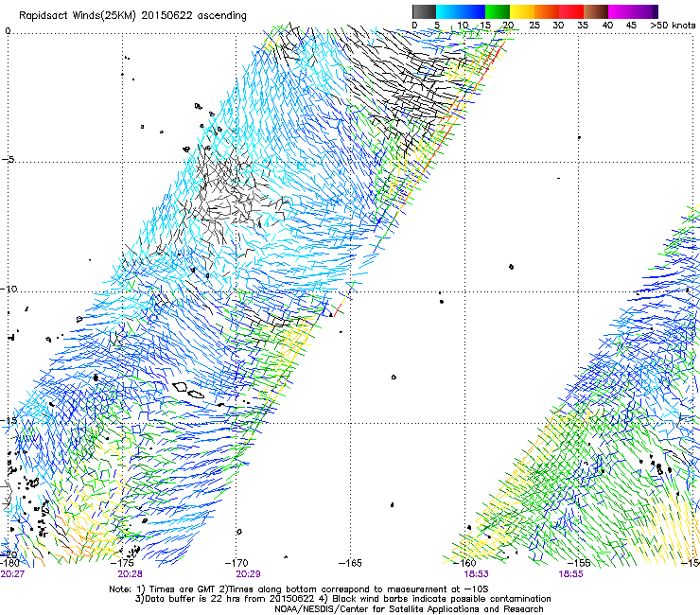Click the gray 0-5 knots color segment
700x615 pixels.
[x=424, y=11]
